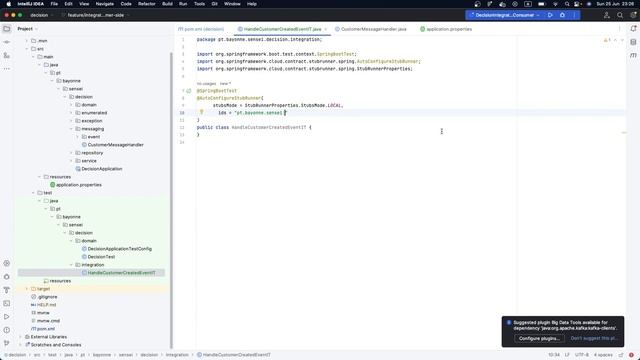Click the gutter run icon on line 7

pos(189,91)
